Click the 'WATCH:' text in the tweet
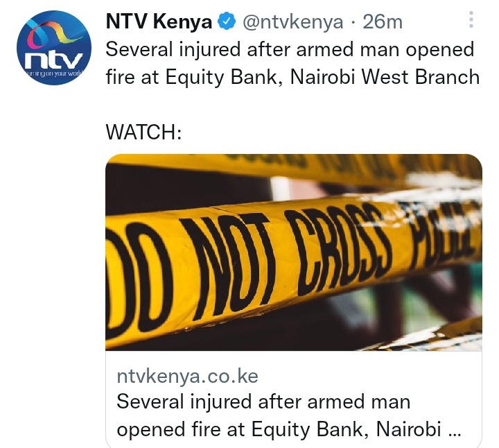Image resolution: width=499 pixels, height=448 pixels. click(144, 132)
